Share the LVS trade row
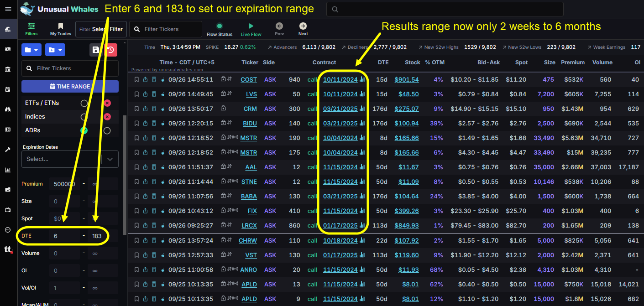This screenshot has height=306, width=644. pyautogui.click(x=145, y=94)
